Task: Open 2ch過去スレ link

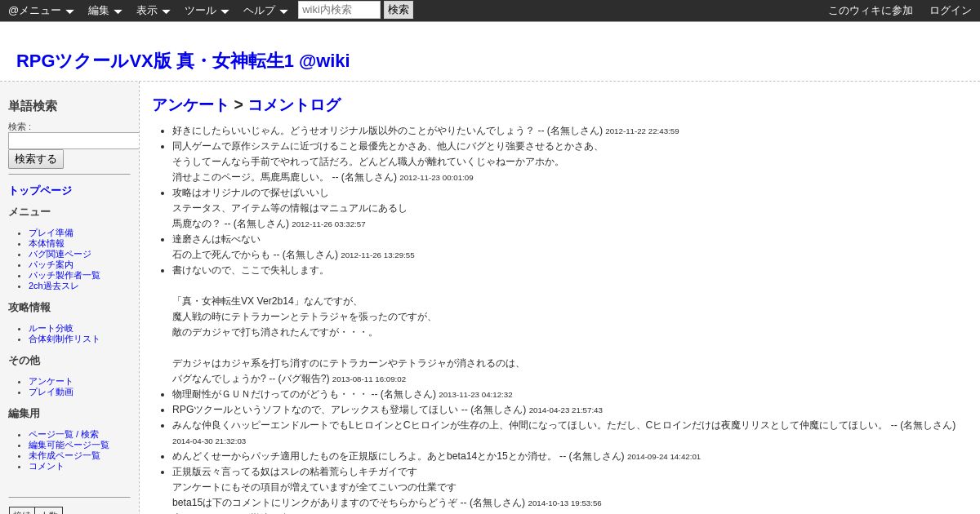Action: point(54,286)
